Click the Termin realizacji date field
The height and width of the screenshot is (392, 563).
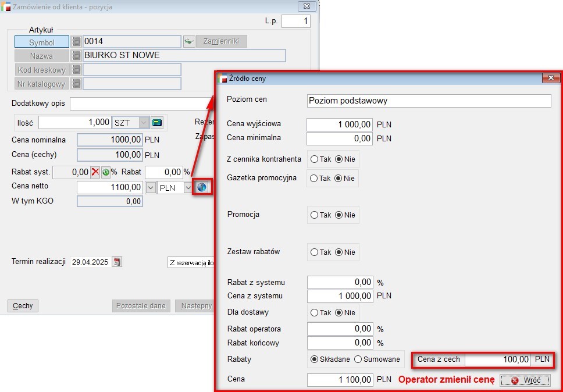[x=91, y=262]
